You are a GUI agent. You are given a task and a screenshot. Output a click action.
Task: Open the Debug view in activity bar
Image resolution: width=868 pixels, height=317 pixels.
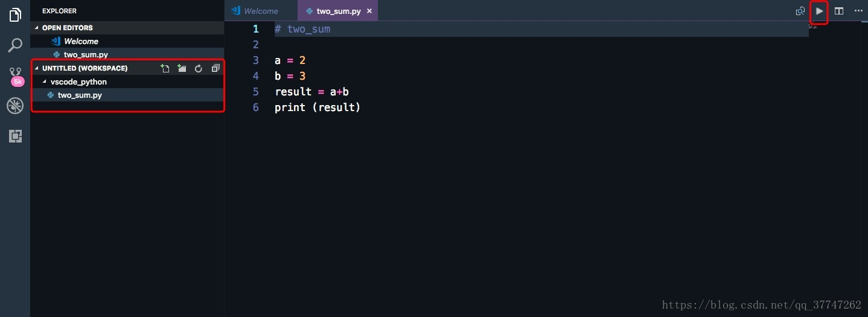pos(15,106)
